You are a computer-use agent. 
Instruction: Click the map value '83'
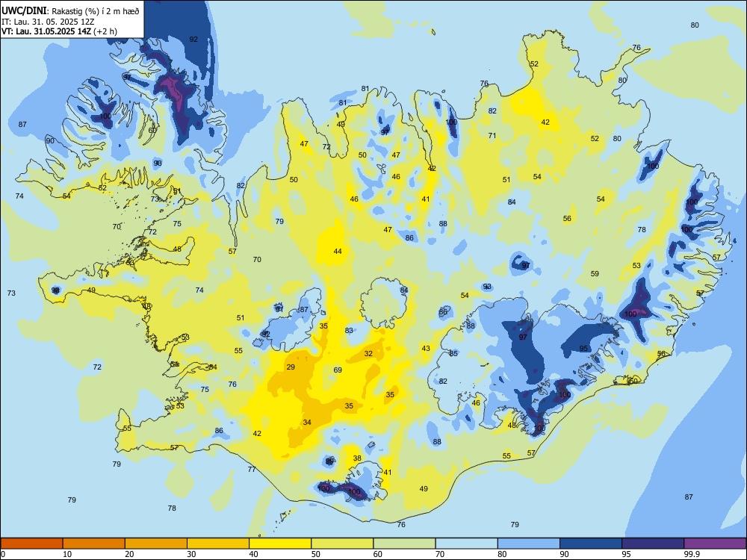(349, 331)
